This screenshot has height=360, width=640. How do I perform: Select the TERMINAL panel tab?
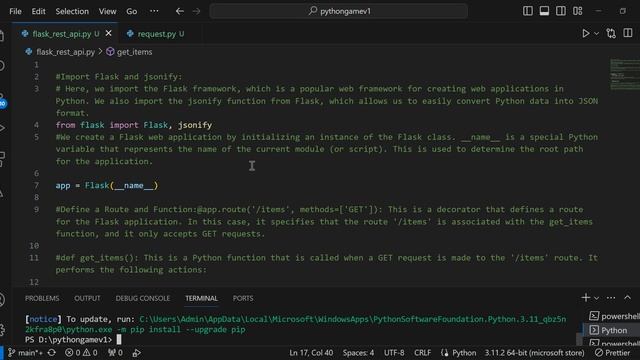point(201,298)
